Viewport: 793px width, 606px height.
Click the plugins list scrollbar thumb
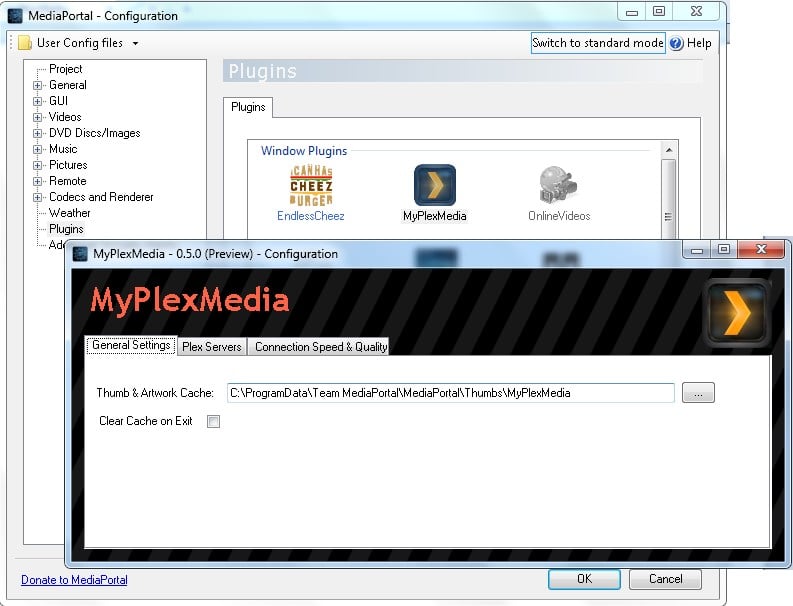click(669, 198)
